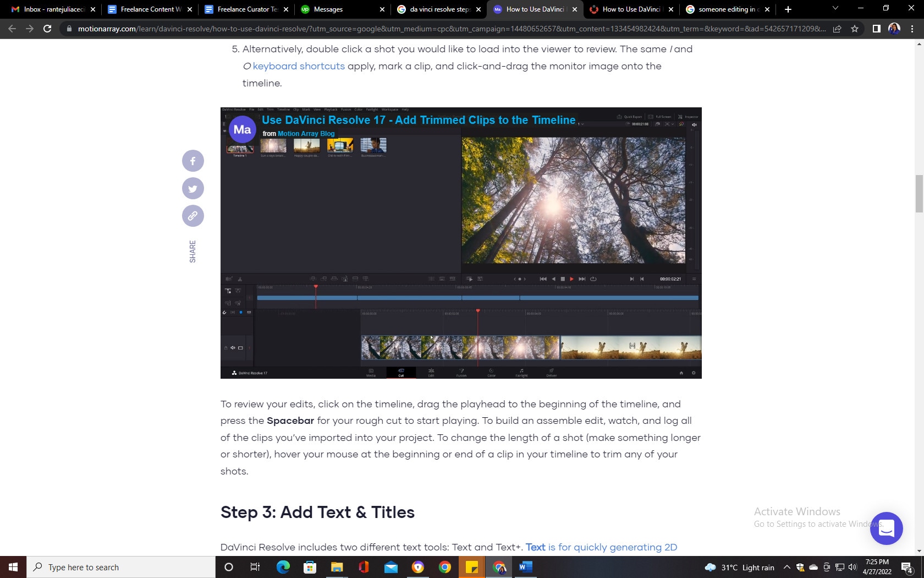The height and width of the screenshot is (578, 924).
Task: Open the Windows notification center
Action: click(x=908, y=567)
